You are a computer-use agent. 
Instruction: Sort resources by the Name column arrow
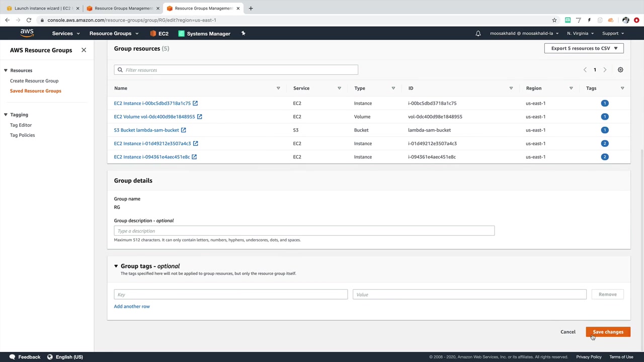pyautogui.click(x=278, y=88)
